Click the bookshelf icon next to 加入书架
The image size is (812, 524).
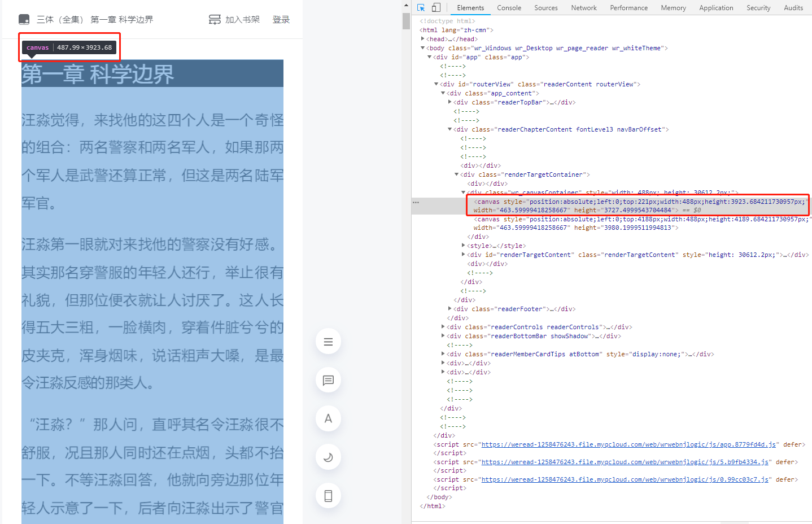[215, 20]
